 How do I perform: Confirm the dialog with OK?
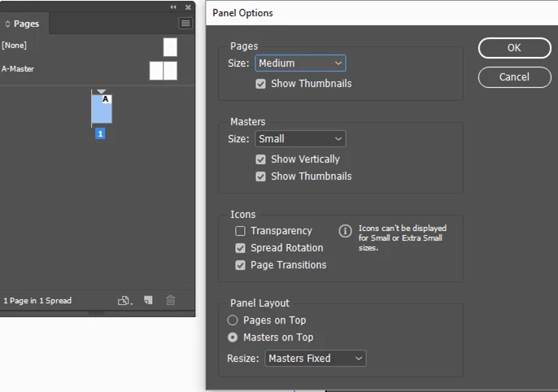[x=515, y=48]
